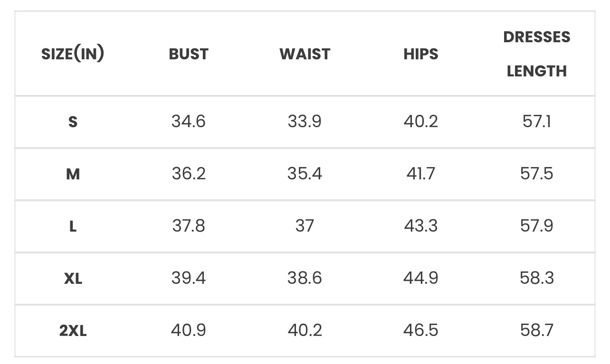Click the S size row label
Image resolution: width=610 pixels, height=364 pixels.
73,122
